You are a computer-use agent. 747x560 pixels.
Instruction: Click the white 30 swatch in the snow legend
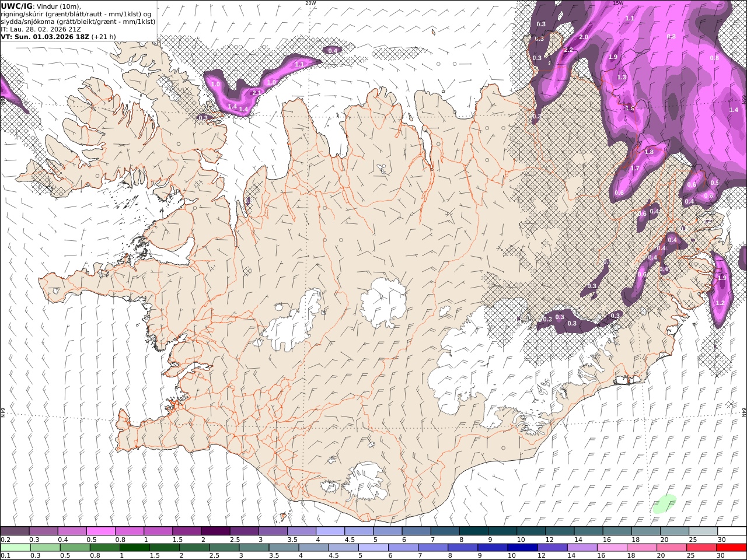coord(732,531)
